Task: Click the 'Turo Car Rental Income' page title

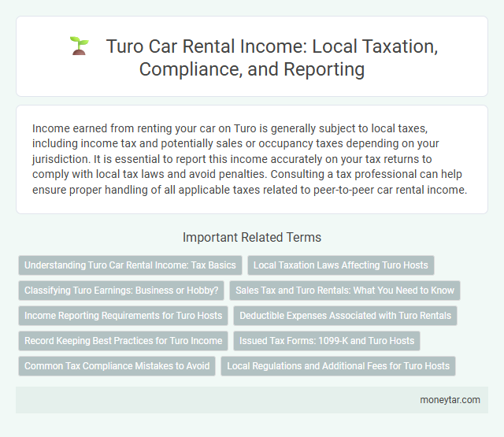Action: 272,57
